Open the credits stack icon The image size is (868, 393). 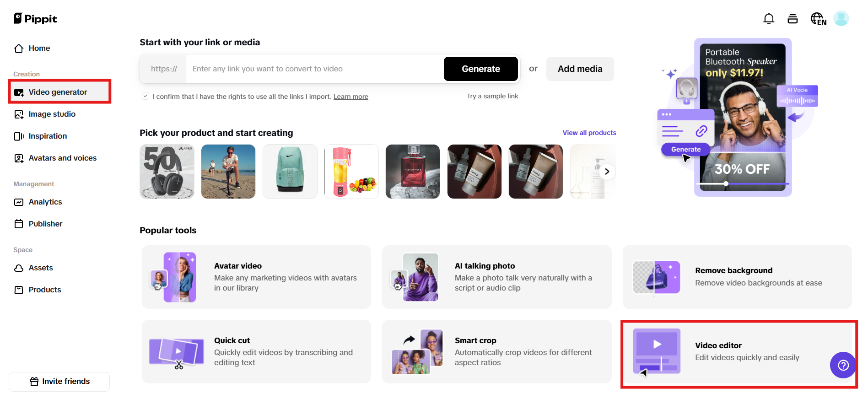coord(793,19)
